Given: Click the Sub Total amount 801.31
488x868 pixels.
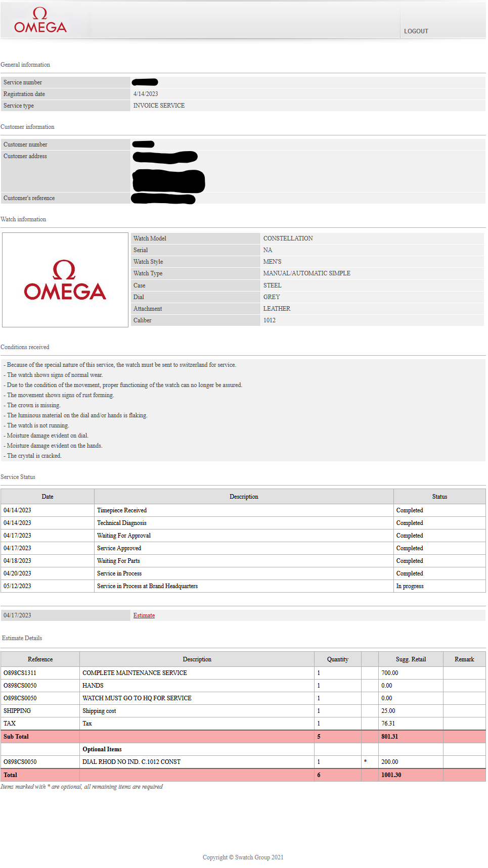Looking at the screenshot, I should click(389, 737).
